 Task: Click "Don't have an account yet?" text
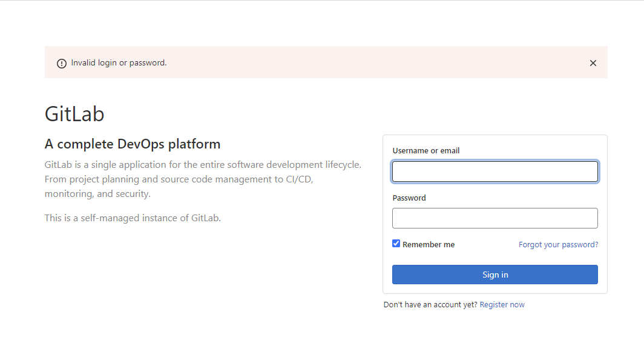click(x=430, y=305)
